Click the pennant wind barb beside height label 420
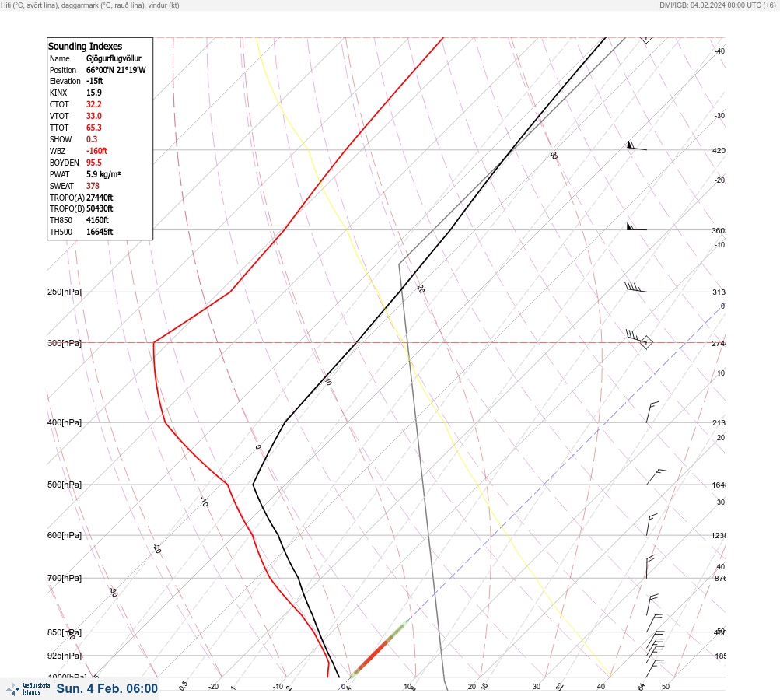Image resolution: width=780 pixels, height=700 pixels. pyautogui.click(x=637, y=145)
